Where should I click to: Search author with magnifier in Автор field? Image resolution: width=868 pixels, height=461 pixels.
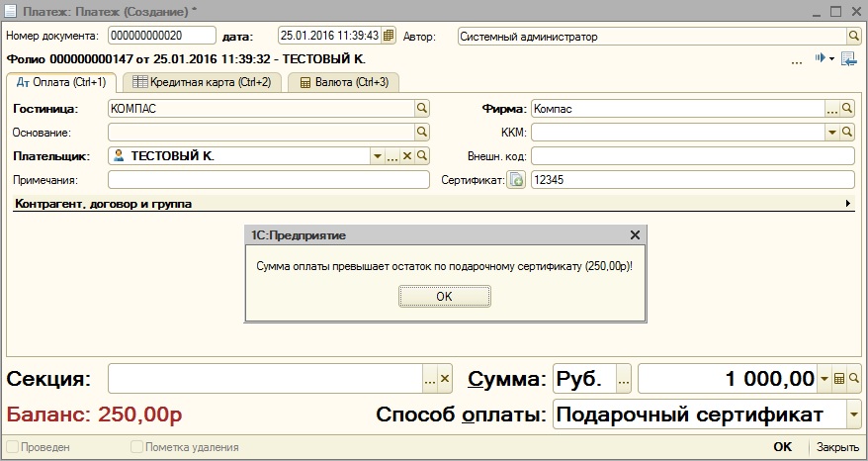(x=854, y=37)
